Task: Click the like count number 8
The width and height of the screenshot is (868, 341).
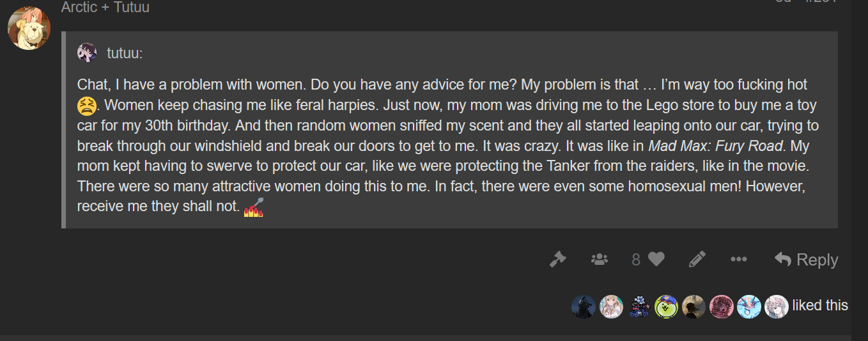Action: pyautogui.click(x=636, y=259)
